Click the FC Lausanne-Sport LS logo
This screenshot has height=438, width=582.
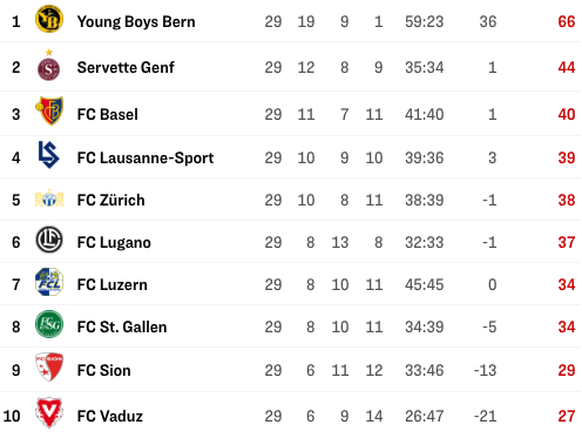click(x=49, y=154)
